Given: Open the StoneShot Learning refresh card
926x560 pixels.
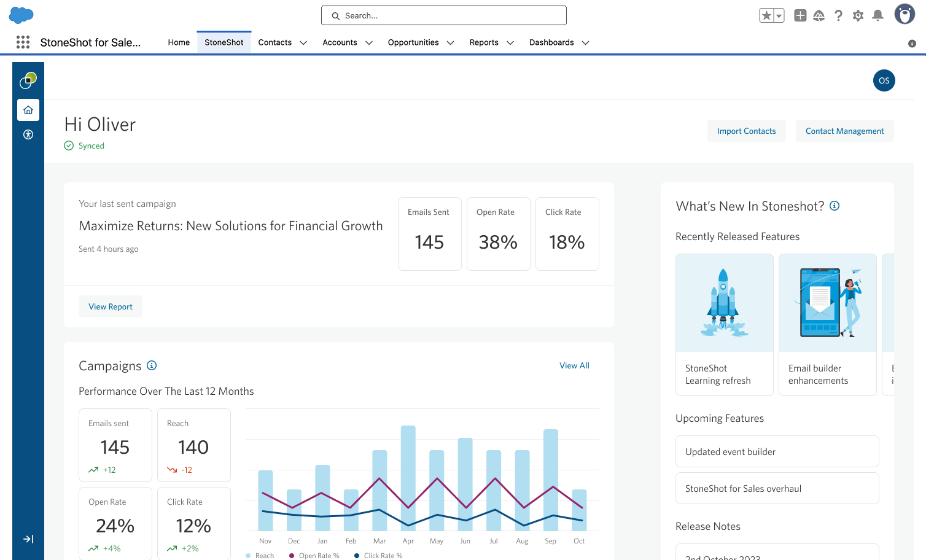Looking at the screenshot, I should click(x=725, y=325).
